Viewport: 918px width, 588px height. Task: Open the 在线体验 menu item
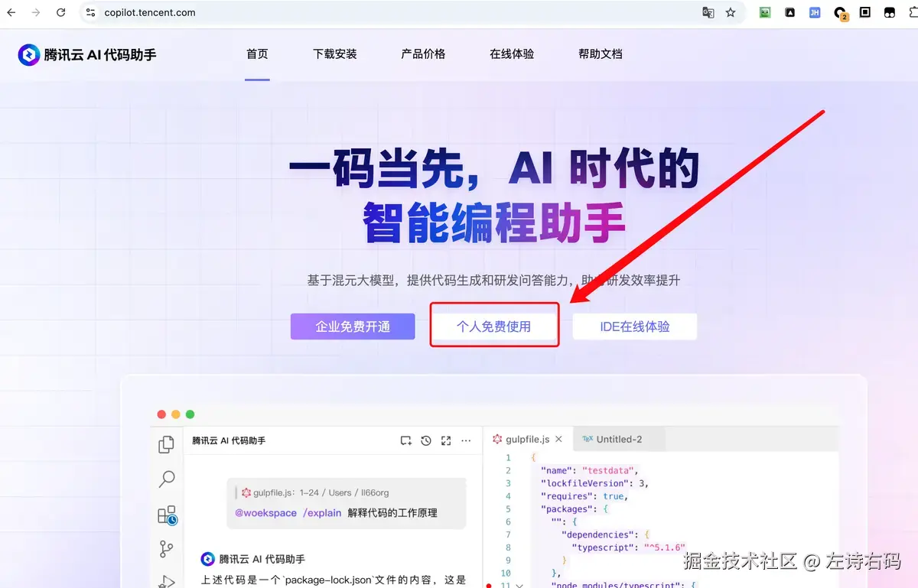coord(512,54)
